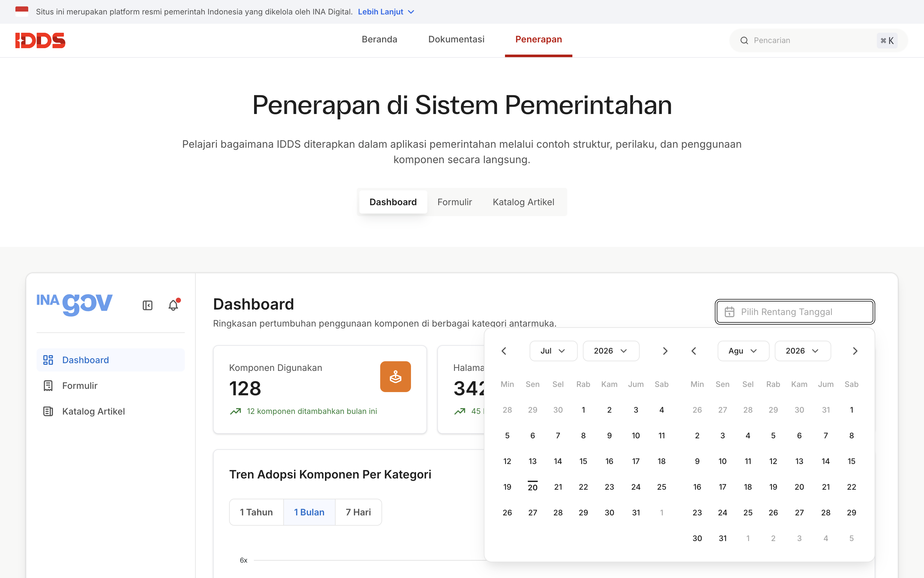Select July 9 in the calendar
This screenshot has height=578, width=924.
(x=609, y=435)
